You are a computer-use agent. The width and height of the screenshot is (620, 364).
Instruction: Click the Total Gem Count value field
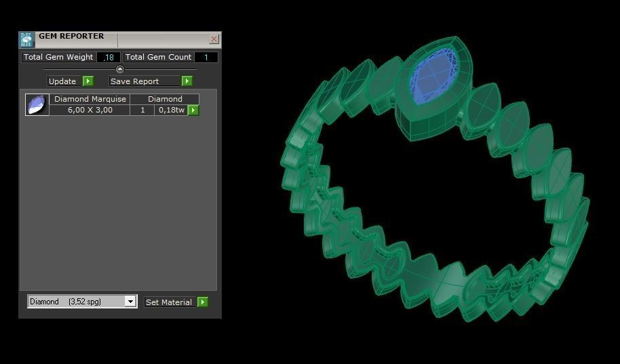[x=206, y=58]
